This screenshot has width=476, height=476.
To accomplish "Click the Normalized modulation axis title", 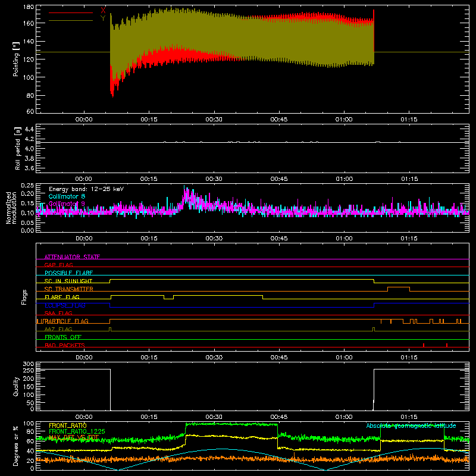I will click(x=11, y=208).
